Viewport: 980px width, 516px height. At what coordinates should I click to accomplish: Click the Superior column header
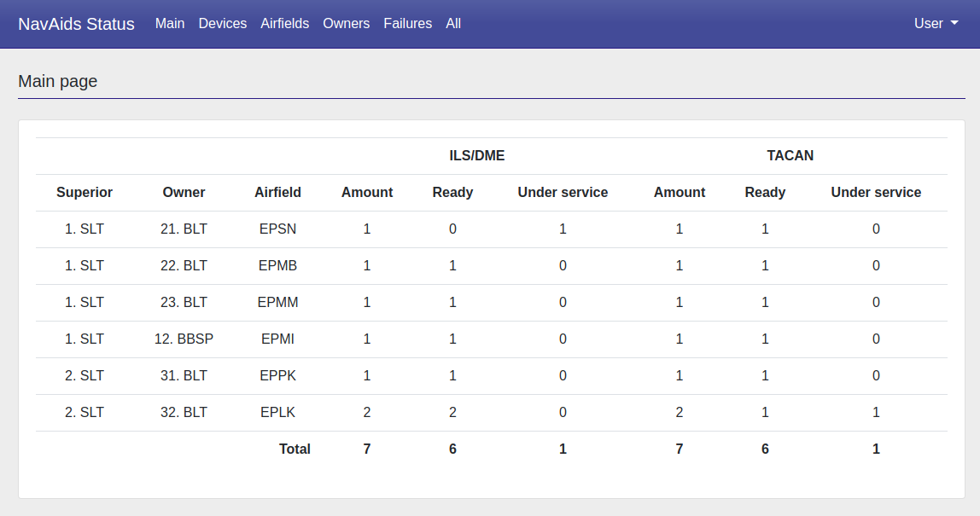click(85, 193)
